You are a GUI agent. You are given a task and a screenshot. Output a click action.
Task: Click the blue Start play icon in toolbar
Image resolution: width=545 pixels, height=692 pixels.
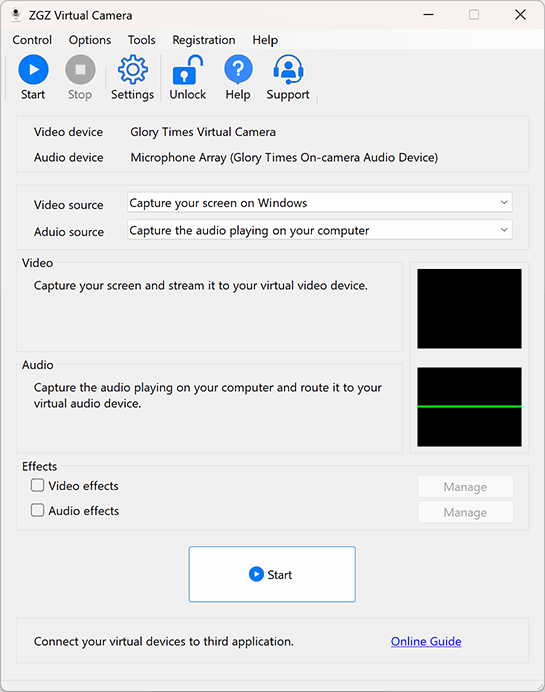pyautogui.click(x=33, y=70)
